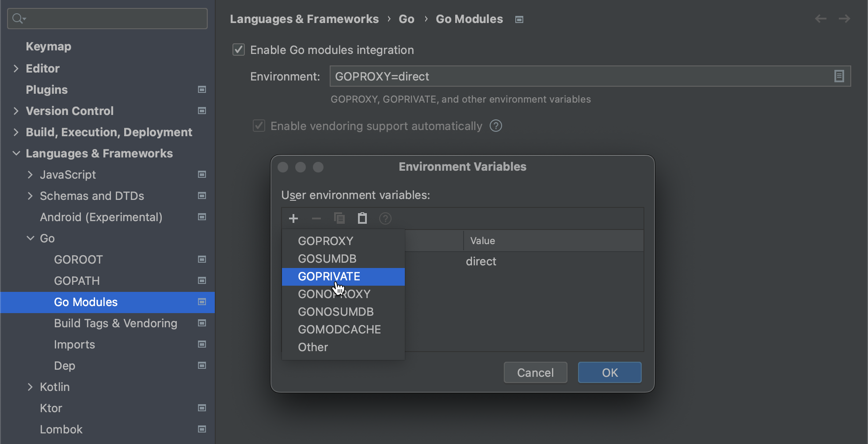
Task: Paste environment variables from clipboard
Action: (x=362, y=218)
